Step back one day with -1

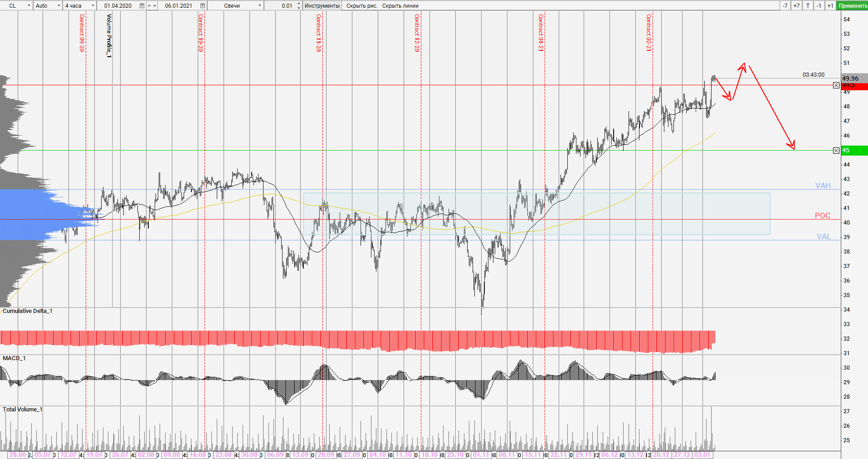pos(819,5)
